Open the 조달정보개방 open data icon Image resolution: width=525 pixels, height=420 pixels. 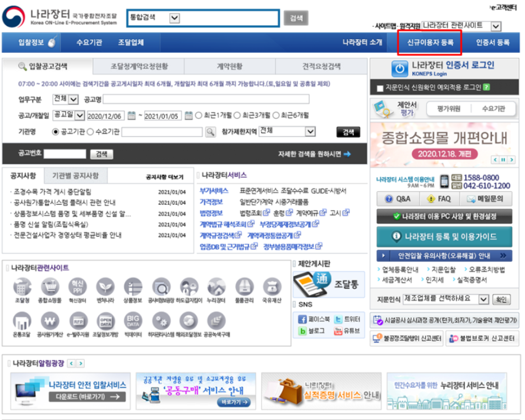pos(105,321)
